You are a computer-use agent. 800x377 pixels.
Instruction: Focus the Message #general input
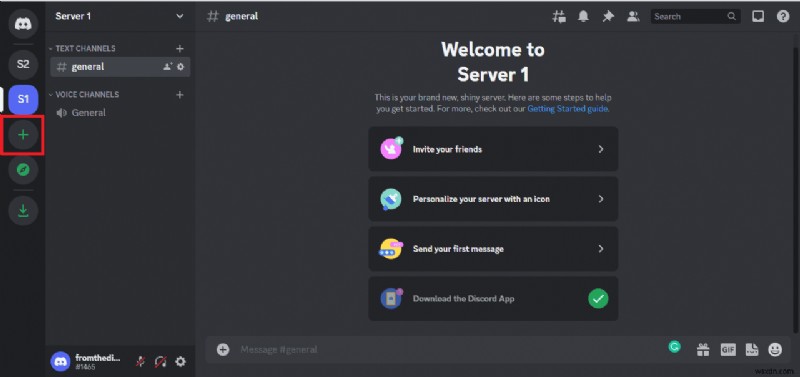coord(449,349)
